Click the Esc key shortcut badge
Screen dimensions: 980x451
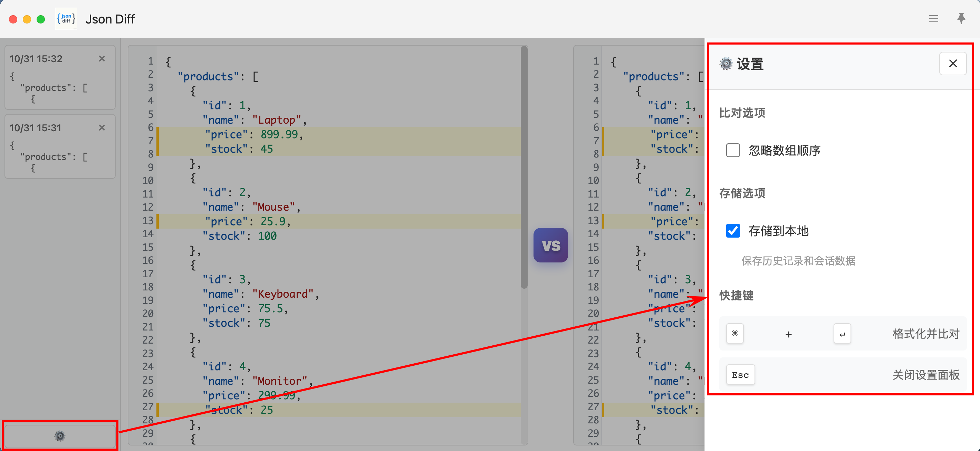click(x=740, y=375)
